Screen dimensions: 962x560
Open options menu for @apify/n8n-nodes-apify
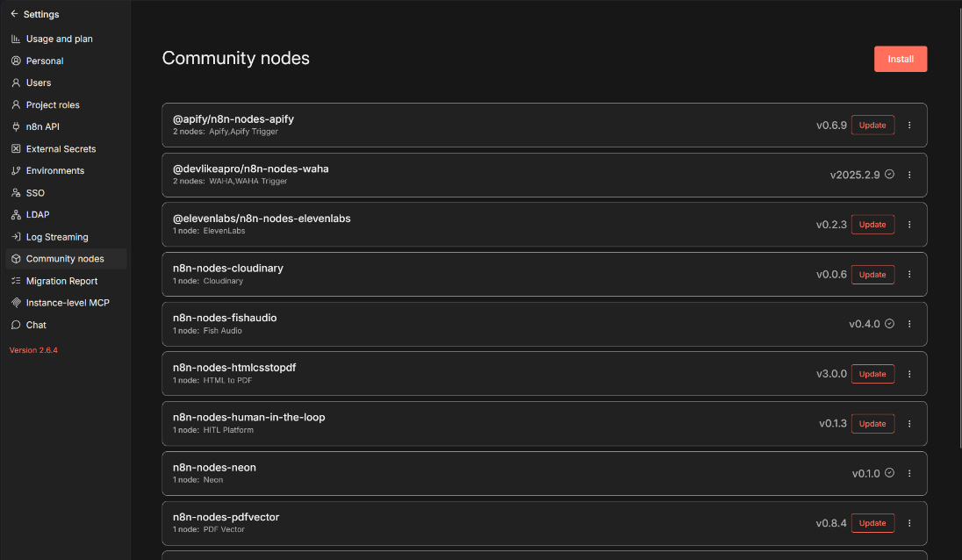909,126
